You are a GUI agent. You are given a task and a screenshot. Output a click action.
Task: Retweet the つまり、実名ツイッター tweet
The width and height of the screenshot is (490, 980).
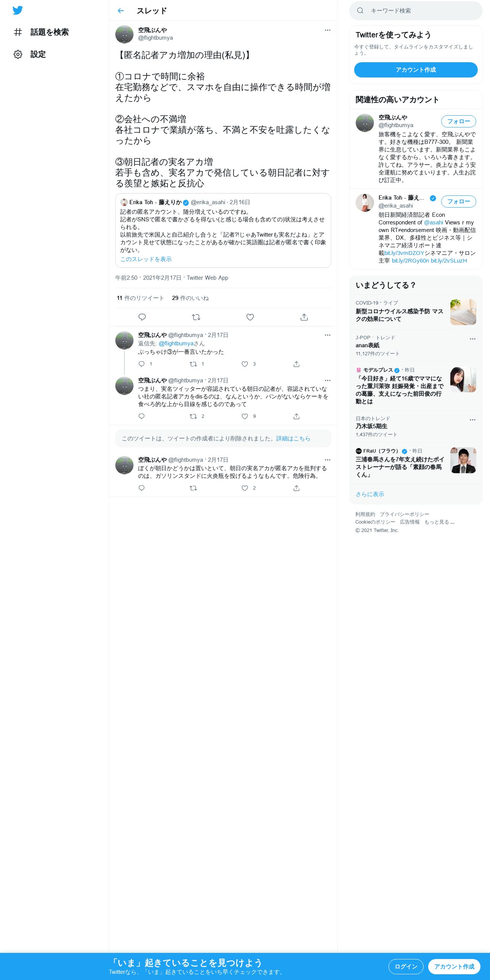193,416
